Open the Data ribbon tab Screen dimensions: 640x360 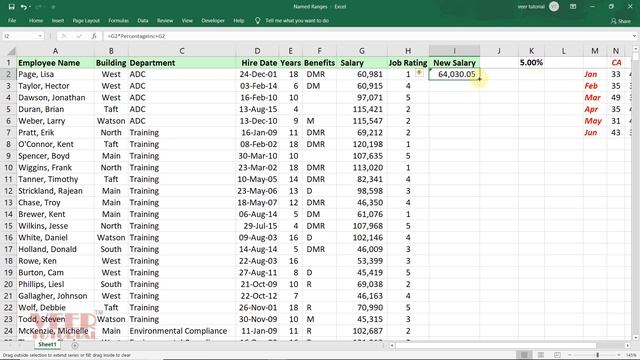tap(142, 20)
